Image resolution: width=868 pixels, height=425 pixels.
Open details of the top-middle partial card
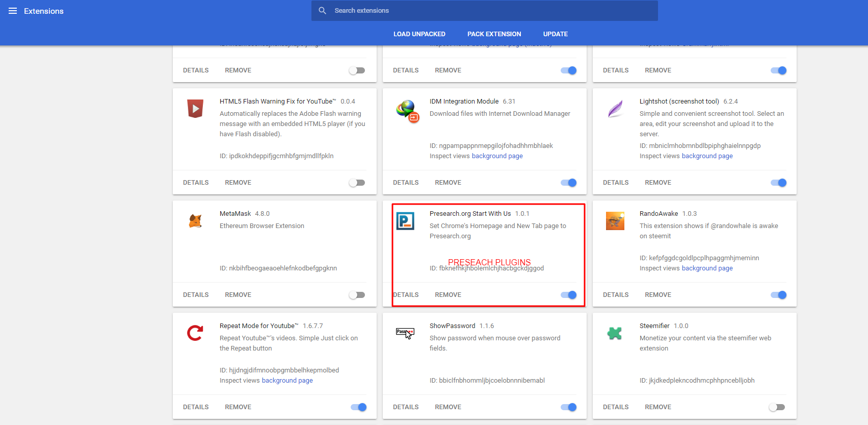coord(406,70)
